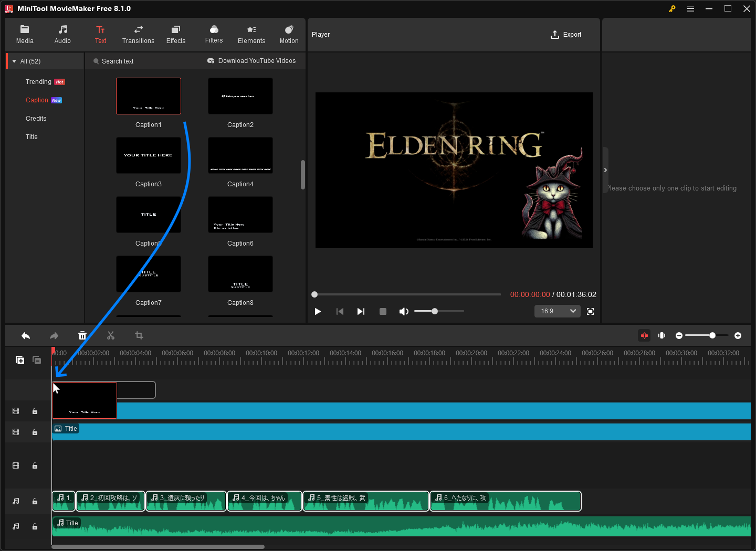Click the Undo icon
The height and width of the screenshot is (551, 756).
pos(26,336)
